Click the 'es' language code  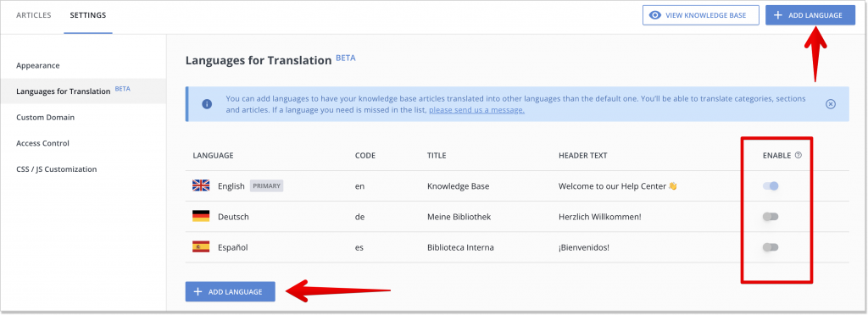click(x=359, y=247)
